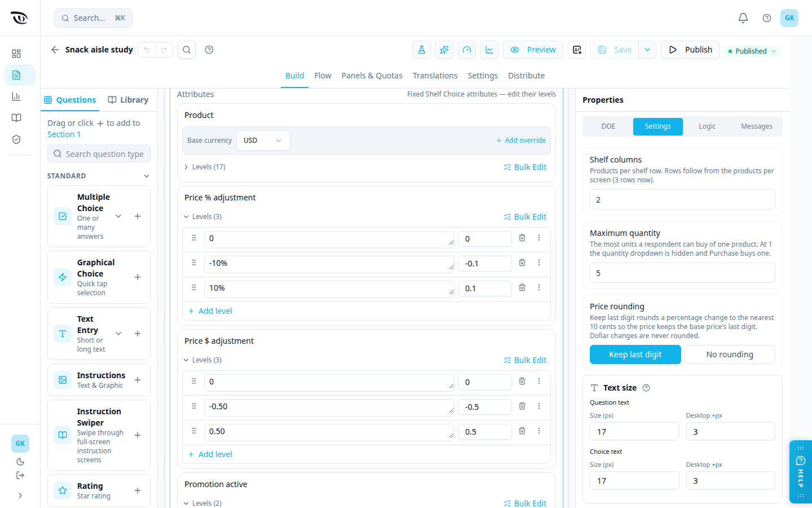
Task: Open the flask test icon
Action: (x=422, y=50)
